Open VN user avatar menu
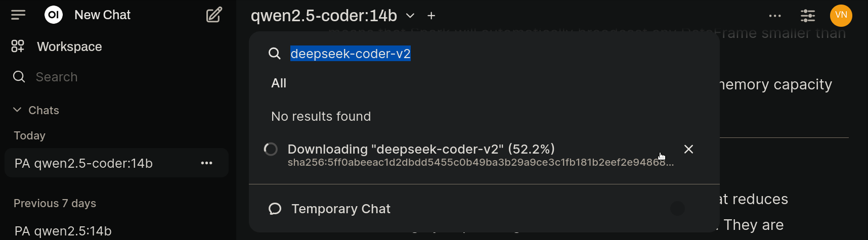Screen dimensions: 868x240 click(841, 16)
